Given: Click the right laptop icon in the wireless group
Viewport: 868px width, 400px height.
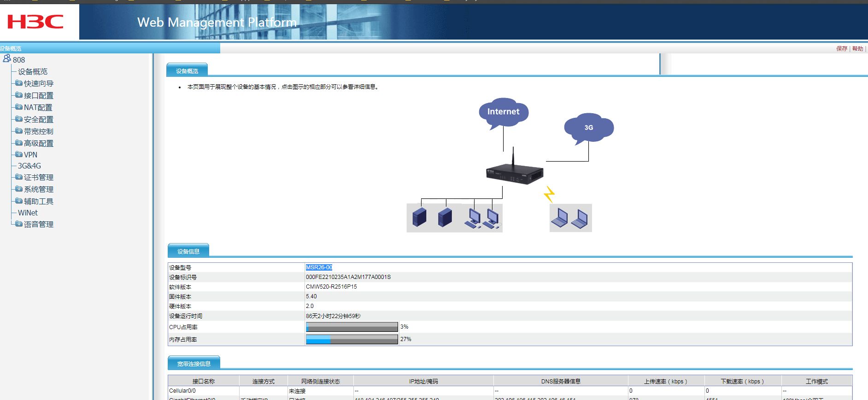Looking at the screenshot, I should point(580,219).
